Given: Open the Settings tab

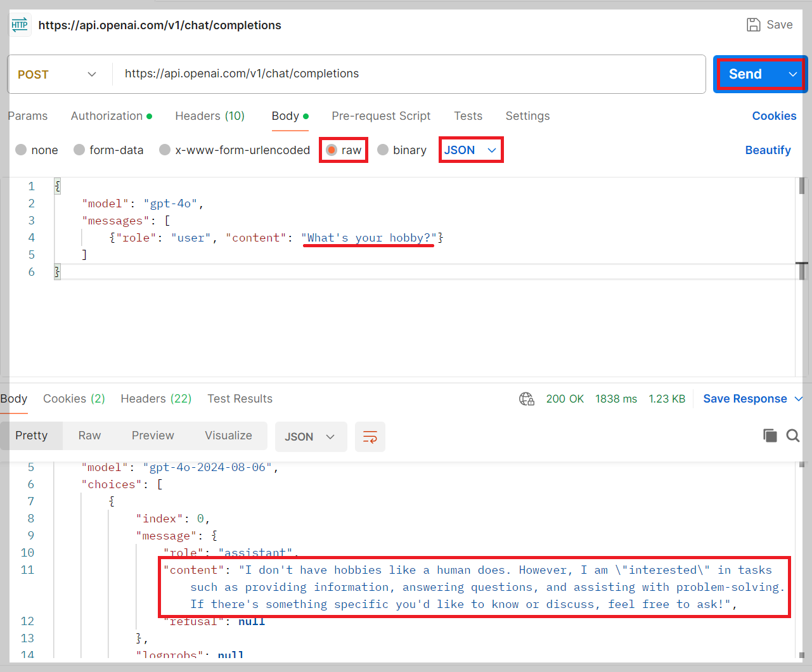Looking at the screenshot, I should coord(527,116).
